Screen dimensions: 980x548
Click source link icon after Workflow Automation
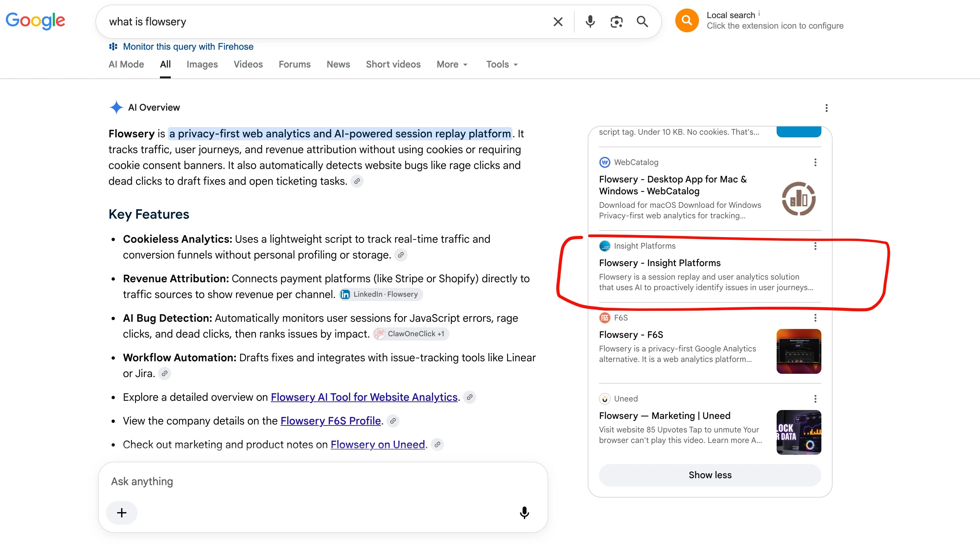[x=164, y=373]
